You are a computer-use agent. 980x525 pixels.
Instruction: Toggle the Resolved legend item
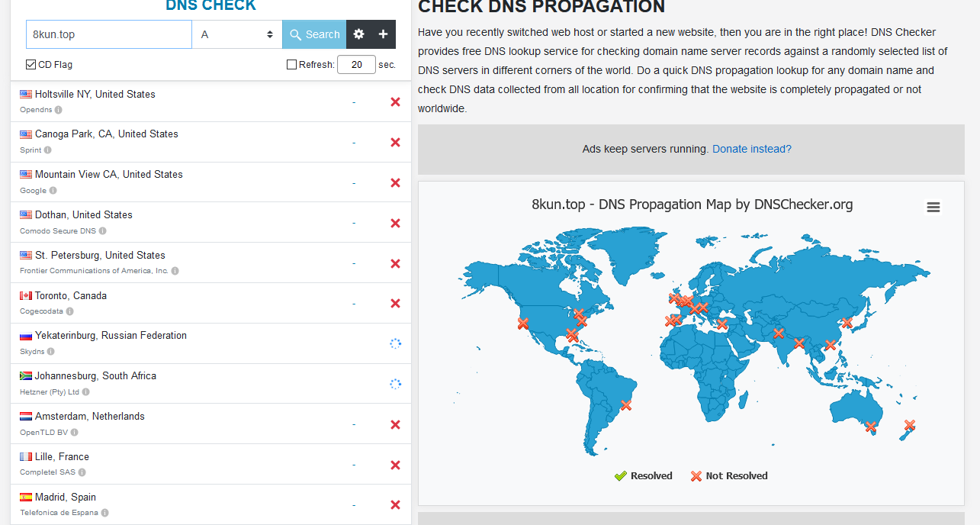click(644, 475)
